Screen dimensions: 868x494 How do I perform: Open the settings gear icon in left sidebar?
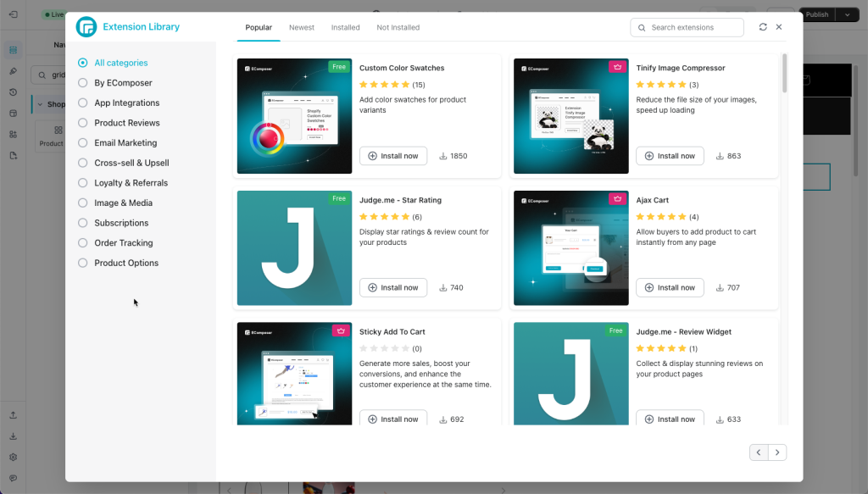[14, 458]
